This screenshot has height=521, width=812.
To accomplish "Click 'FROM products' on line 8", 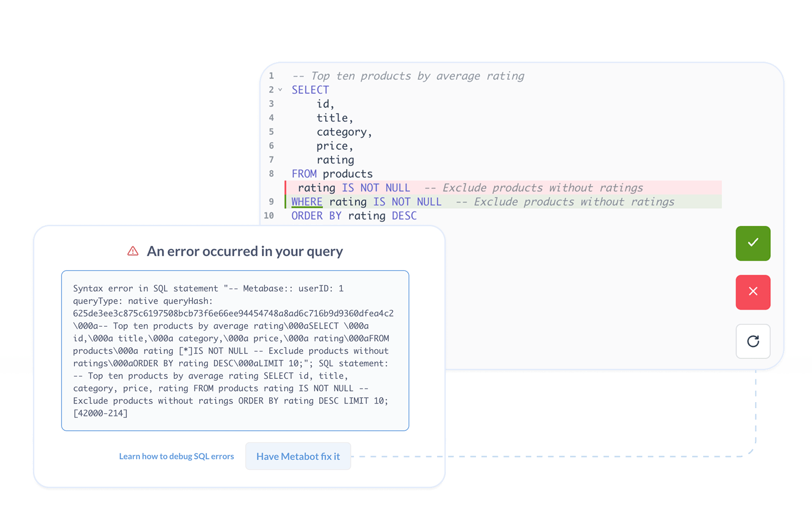I will (332, 174).
